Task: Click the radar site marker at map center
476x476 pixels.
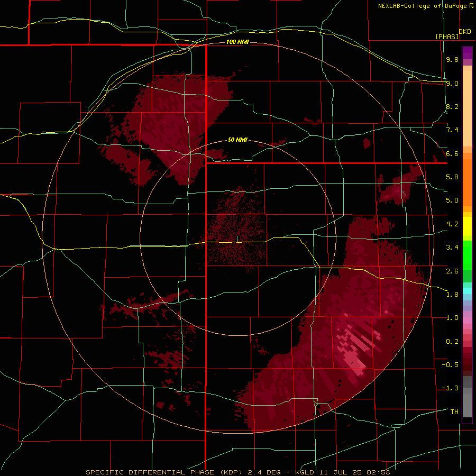Action: [237, 239]
